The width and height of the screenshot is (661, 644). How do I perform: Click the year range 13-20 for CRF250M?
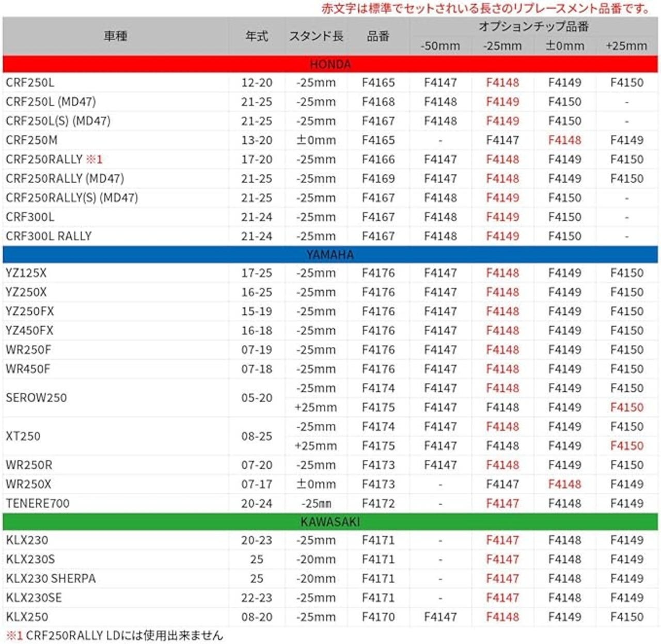[257, 140]
